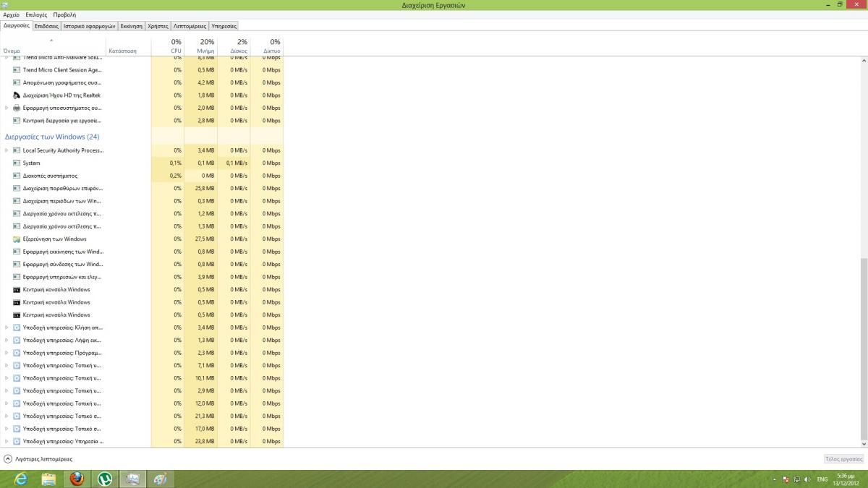Switch to the Ιστορικό εφαρμογών tab
Image resolution: width=868 pixels, height=488 pixels.
point(89,25)
